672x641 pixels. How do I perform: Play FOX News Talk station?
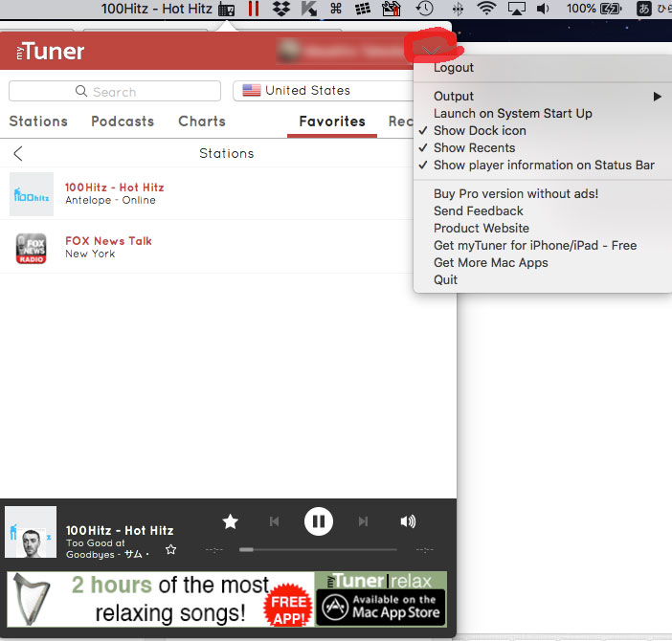pos(207,247)
